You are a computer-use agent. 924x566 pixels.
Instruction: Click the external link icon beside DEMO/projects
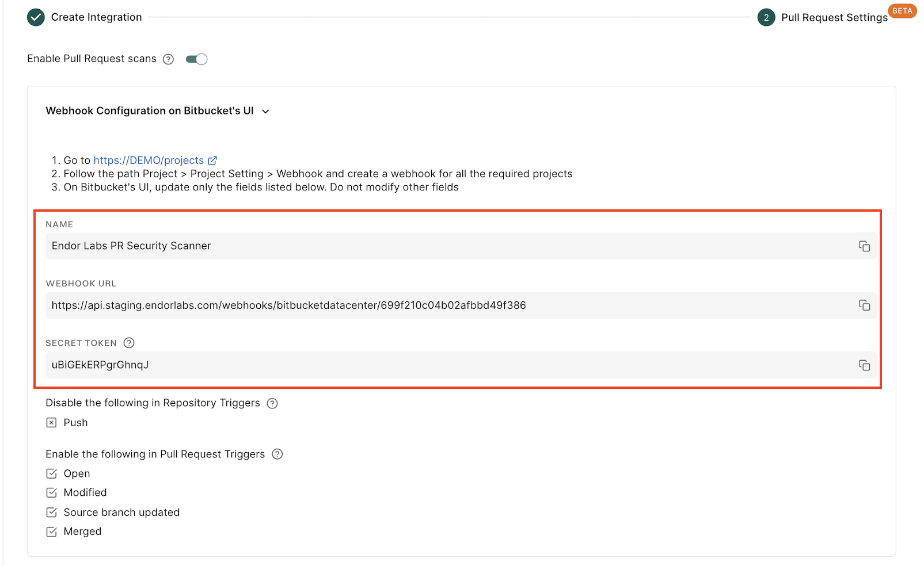(x=212, y=160)
